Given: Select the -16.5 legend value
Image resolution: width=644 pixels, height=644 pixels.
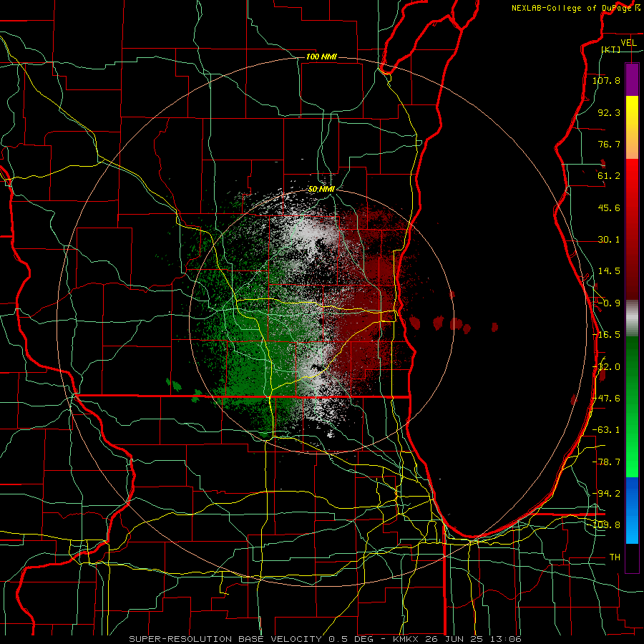Looking at the screenshot, I should coord(606,335).
